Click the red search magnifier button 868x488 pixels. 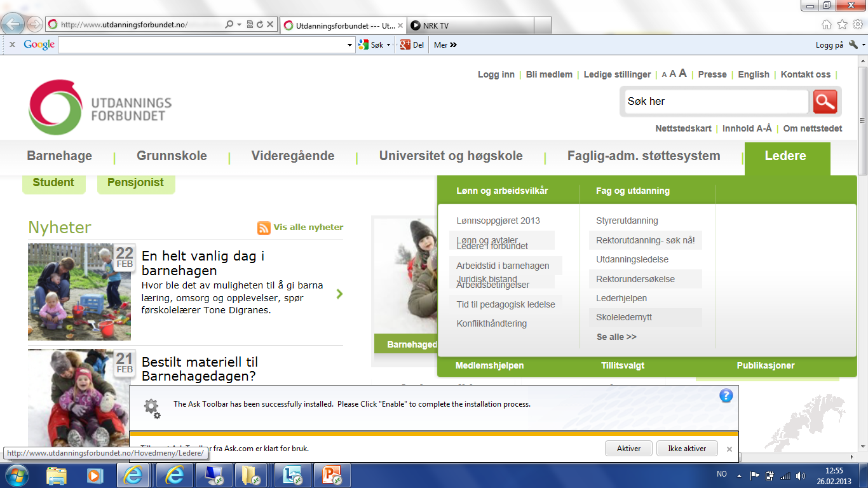point(825,102)
